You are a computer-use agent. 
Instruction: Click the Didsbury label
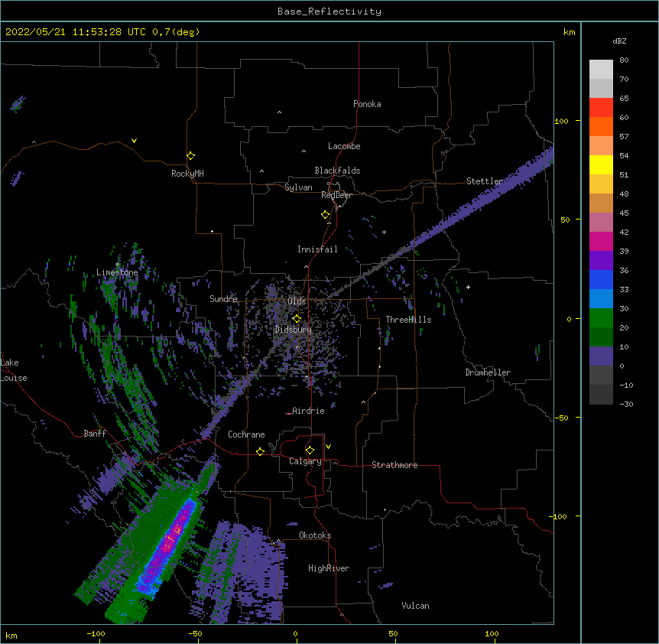294,330
